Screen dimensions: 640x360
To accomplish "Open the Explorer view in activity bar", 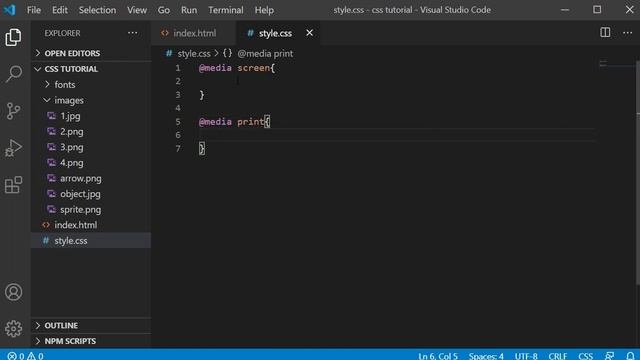I will coord(13,37).
